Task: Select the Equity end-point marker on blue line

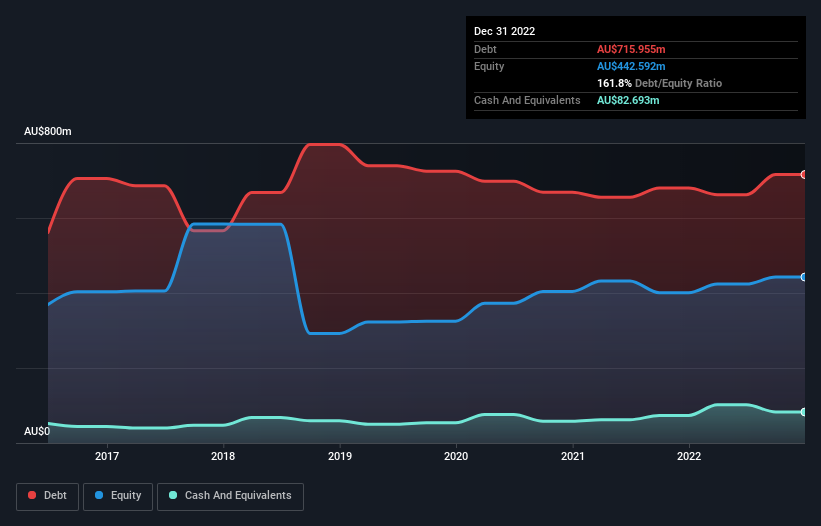Action: point(804,277)
